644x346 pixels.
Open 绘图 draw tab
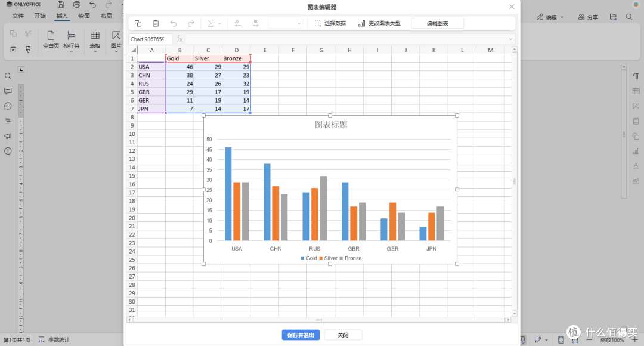point(84,16)
